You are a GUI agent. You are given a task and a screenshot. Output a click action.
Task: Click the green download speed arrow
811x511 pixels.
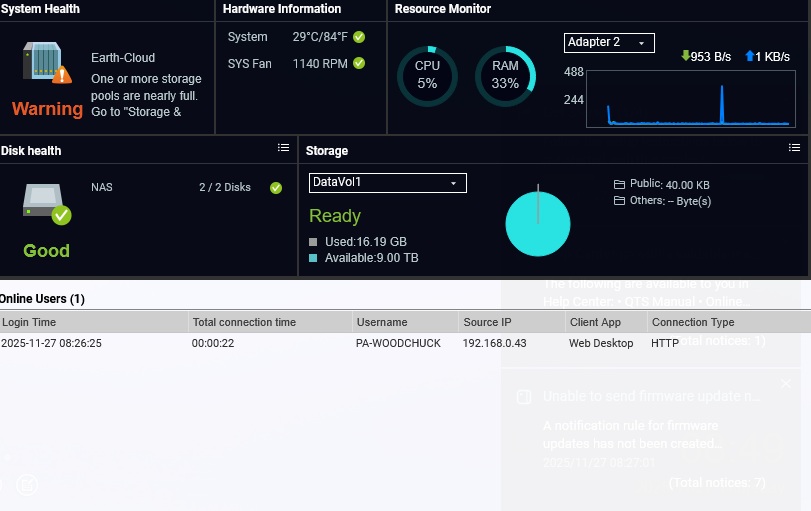pos(685,57)
